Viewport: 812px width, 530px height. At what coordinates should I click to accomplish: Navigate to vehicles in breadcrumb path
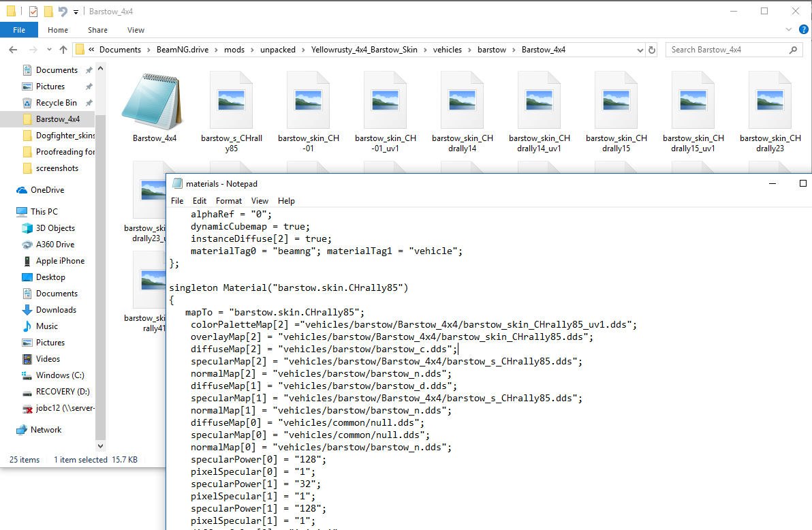pyautogui.click(x=448, y=50)
